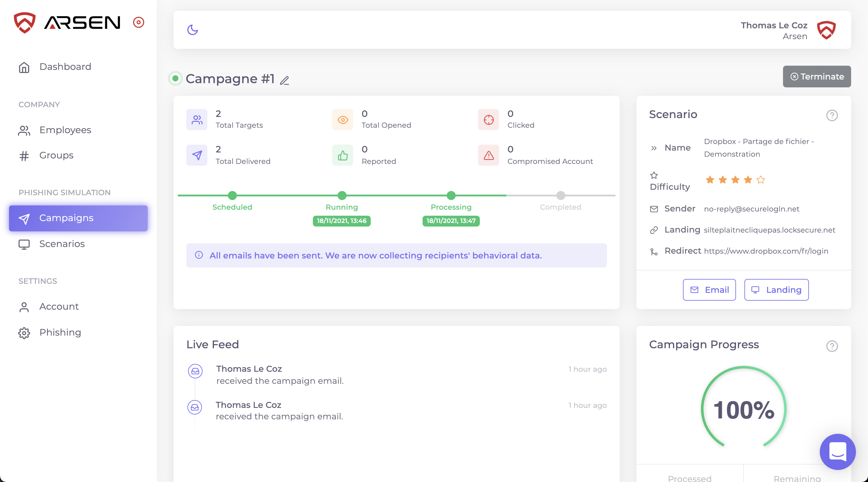Select the Campaigns paper-plane icon

click(24, 218)
